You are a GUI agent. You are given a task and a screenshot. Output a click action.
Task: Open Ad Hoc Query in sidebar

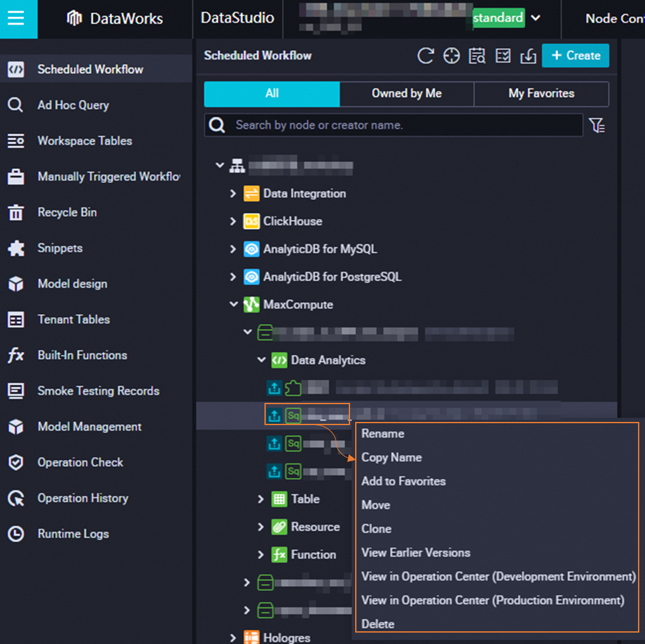click(73, 105)
